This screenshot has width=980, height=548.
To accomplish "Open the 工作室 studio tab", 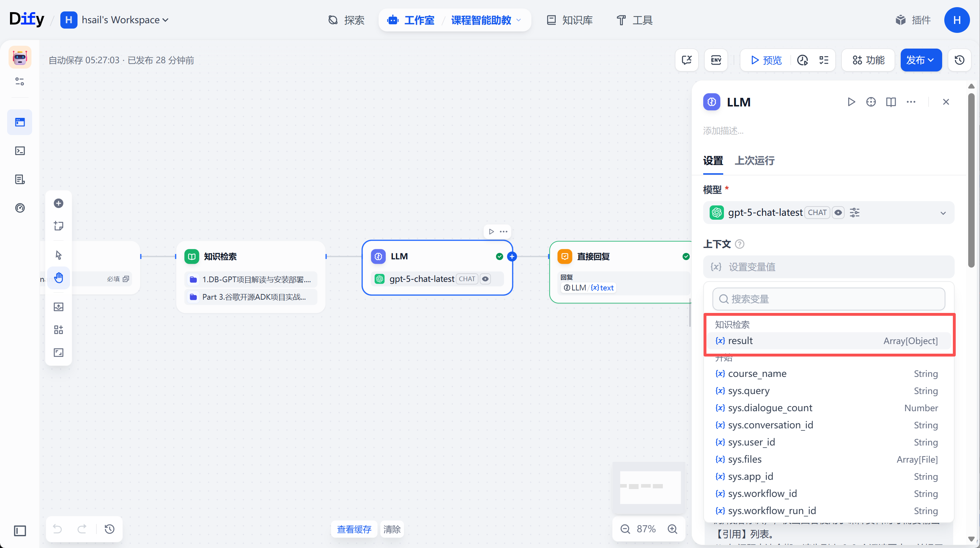I will coord(411,20).
